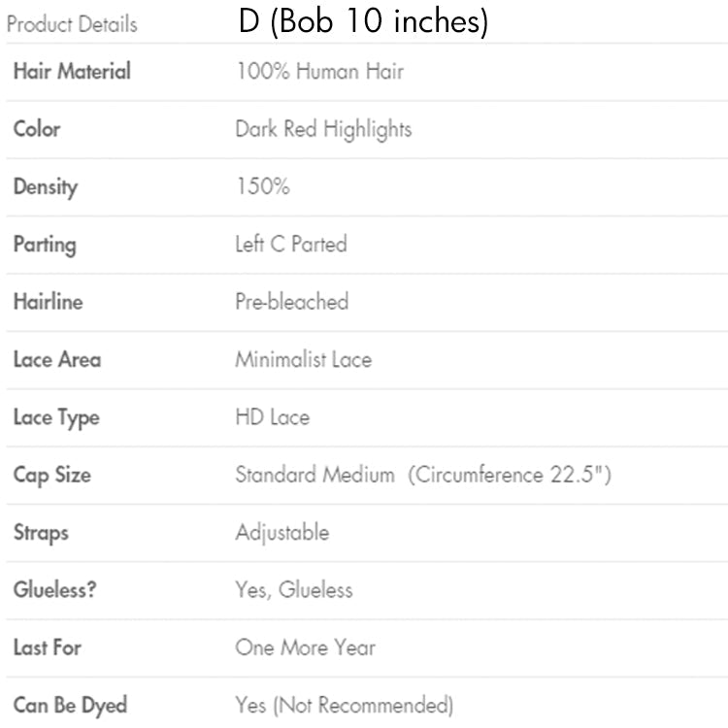Image resolution: width=728 pixels, height=728 pixels.
Task: Select the Hair Material label
Action: tap(72, 71)
